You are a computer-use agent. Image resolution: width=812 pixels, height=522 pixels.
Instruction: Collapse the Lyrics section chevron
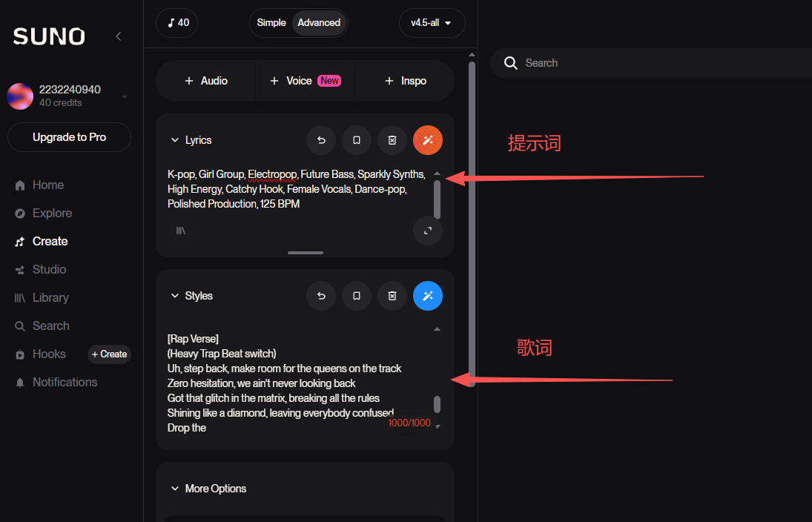click(x=175, y=140)
